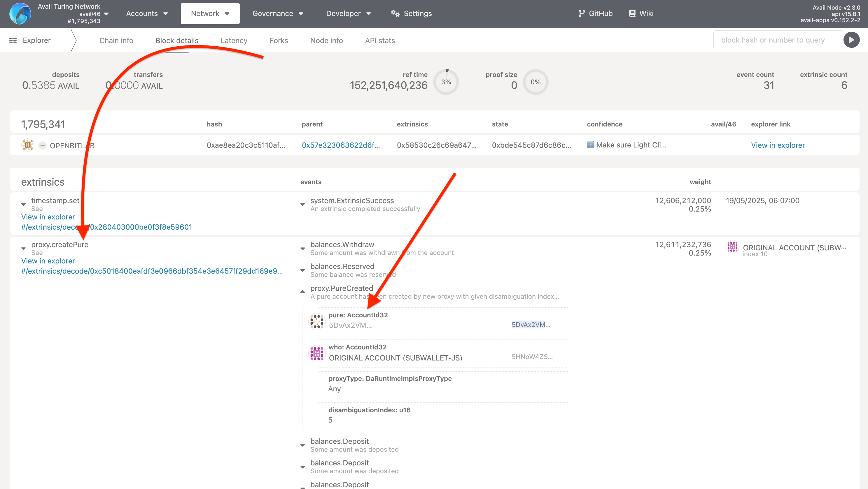The height and width of the screenshot is (489, 868).
Task: Switch to the Chain info tab
Action: click(x=116, y=41)
